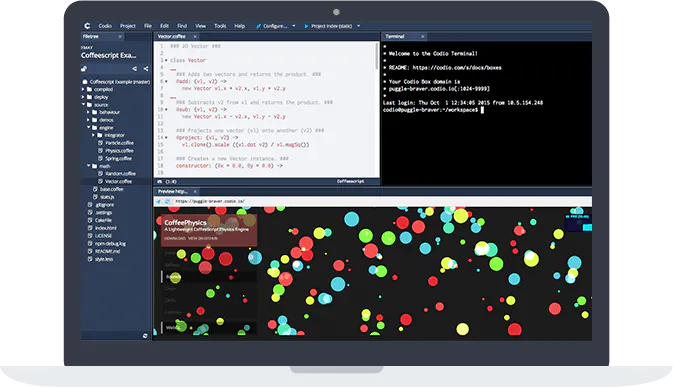Open the File menu
Screen dimensions: 673x387
[148, 26]
